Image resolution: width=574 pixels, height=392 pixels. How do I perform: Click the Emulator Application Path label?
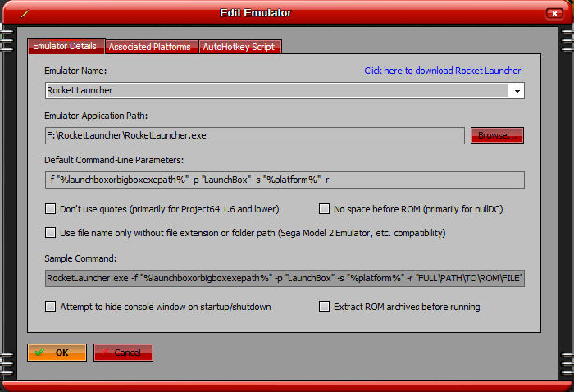click(96, 116)
